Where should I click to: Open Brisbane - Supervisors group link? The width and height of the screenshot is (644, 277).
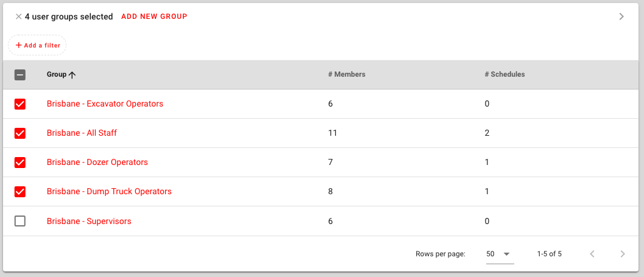89,221
